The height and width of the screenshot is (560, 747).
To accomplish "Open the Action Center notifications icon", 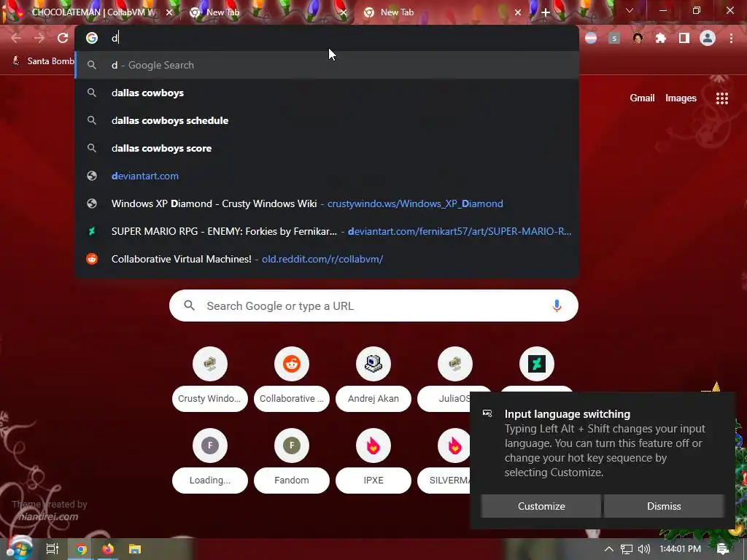I will coord(722,549).
